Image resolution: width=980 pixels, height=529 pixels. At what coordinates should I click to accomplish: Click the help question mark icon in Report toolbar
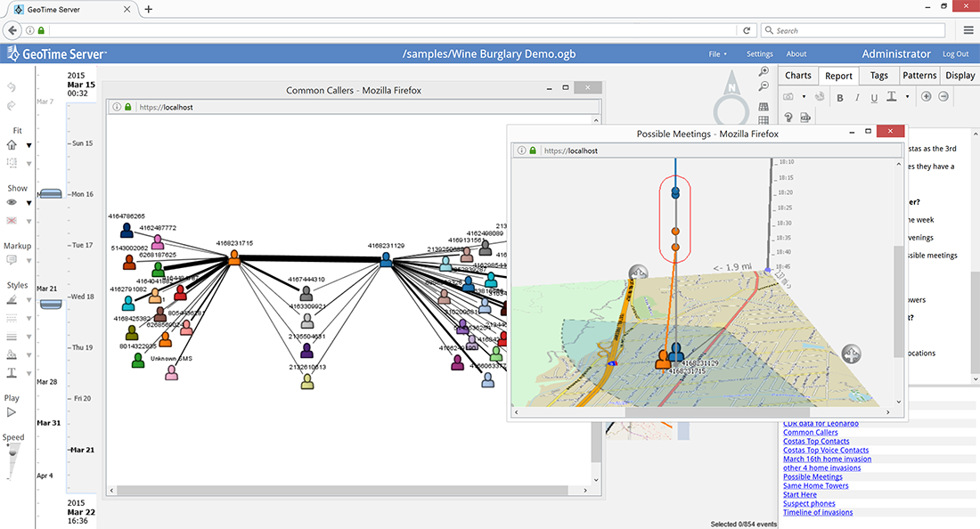(788, 117)
